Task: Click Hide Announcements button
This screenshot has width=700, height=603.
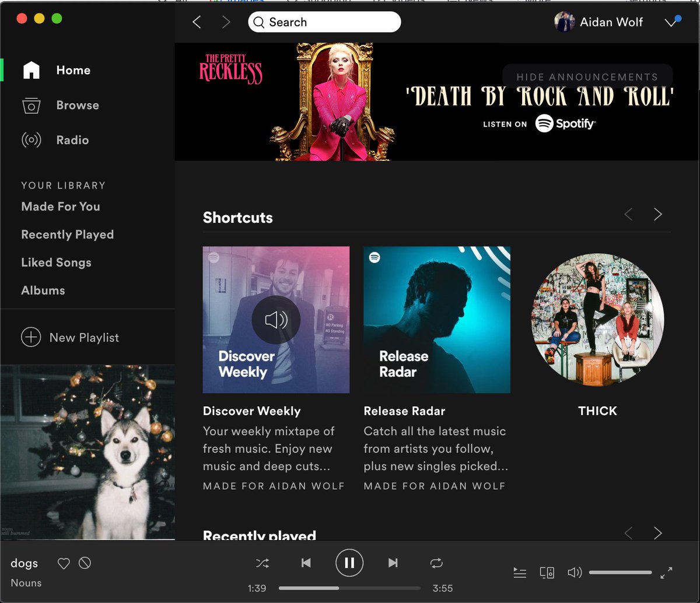Action: 587,76
